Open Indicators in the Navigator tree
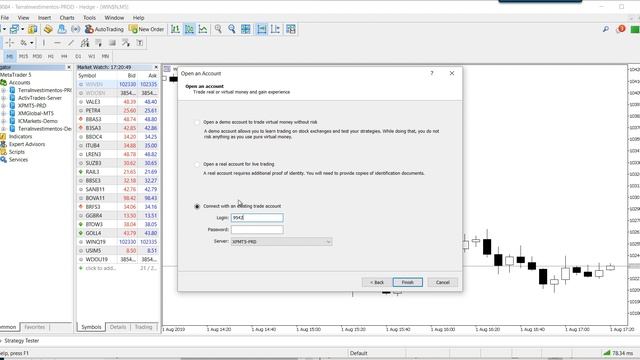Viewport: 640px width, 360px height. pyautogui.click(x=20, y=137)
